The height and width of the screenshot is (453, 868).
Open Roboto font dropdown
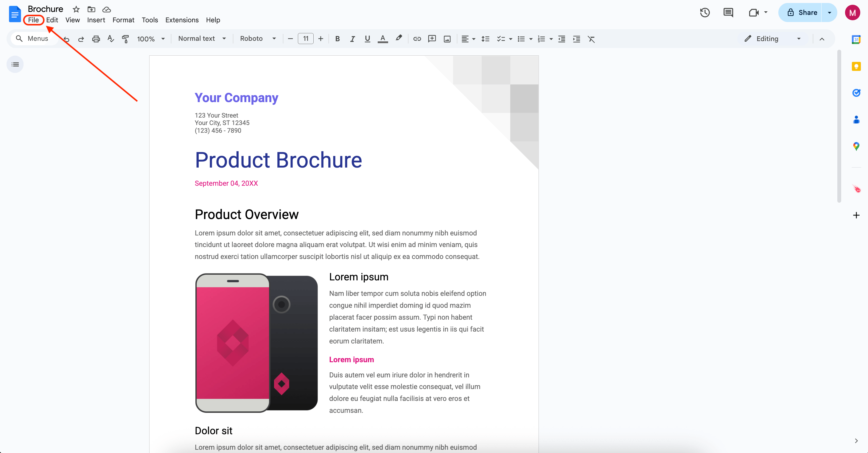pos(258,39)
